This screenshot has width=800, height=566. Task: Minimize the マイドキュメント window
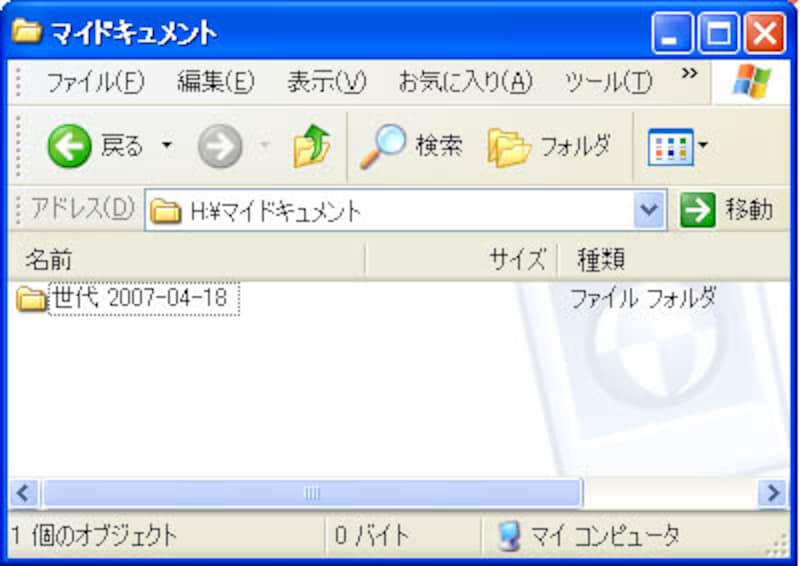pos(672,34)
